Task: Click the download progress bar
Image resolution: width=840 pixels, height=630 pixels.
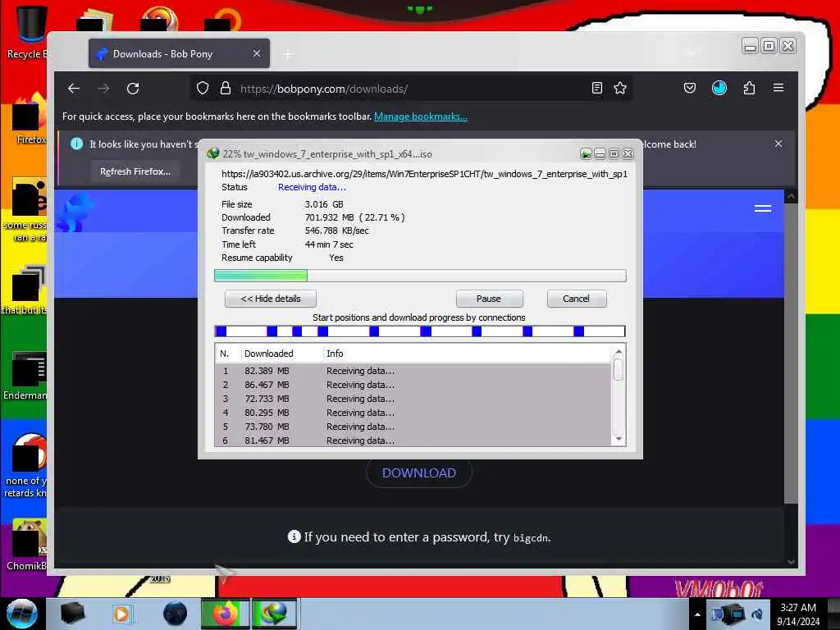Action: [420, 276]
